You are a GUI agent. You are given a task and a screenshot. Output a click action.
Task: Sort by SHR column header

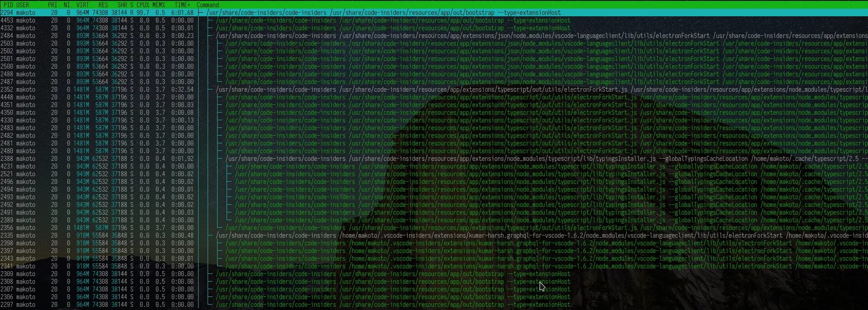click(x=122, y=5)
